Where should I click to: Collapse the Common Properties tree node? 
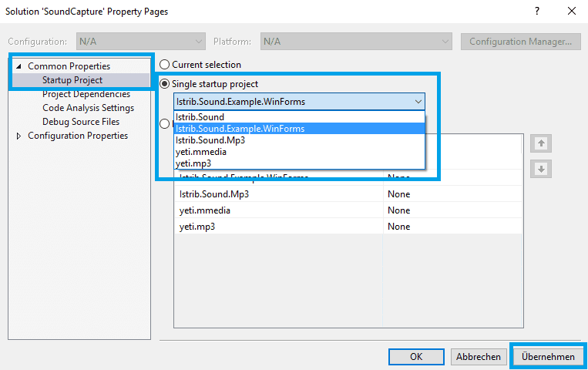click(18, 66)
